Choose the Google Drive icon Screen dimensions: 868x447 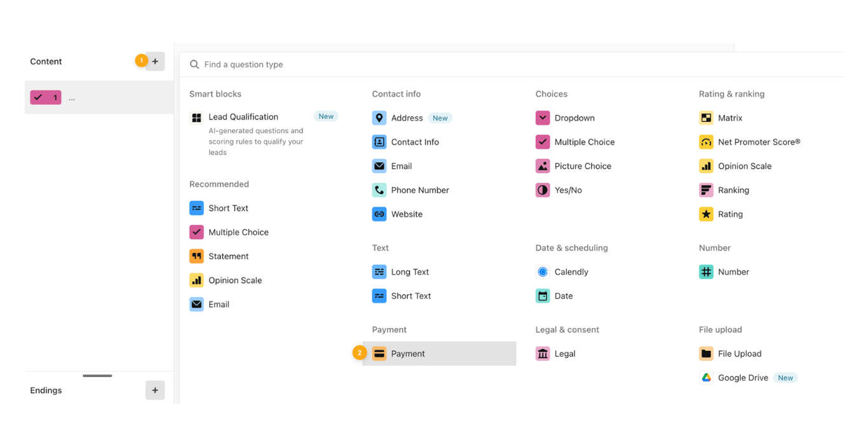(706, 378)
